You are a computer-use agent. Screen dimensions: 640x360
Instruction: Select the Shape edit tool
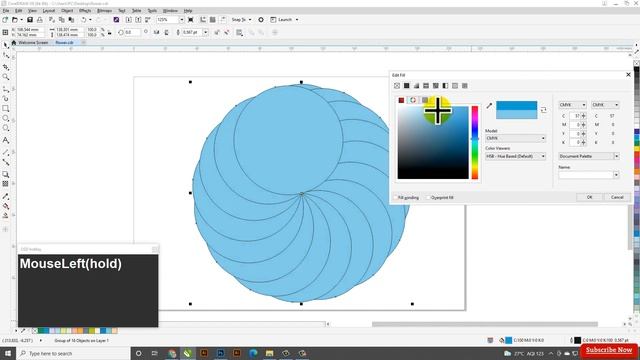[5, 56]
